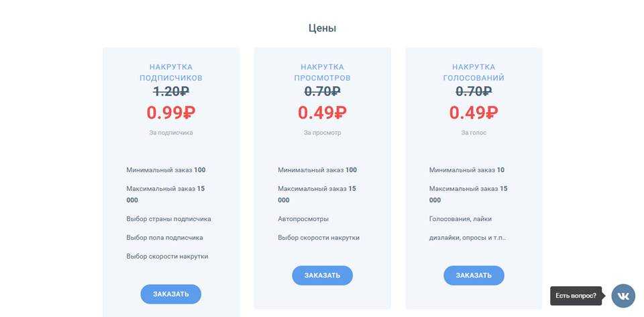Click the "Цены" section heading
The height and width of the screenshot is (317, 644).
(322, 28)
